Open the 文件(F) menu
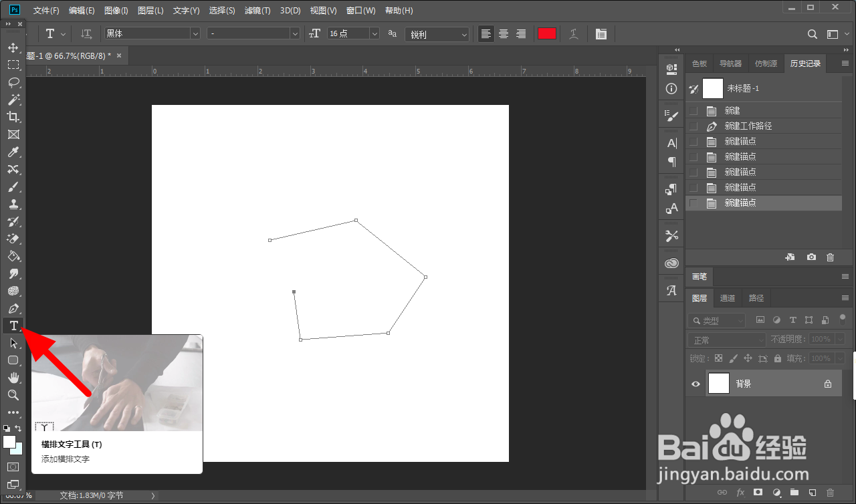Image resolution: width=856 pixels, height=504 pixels. (46, 11)
